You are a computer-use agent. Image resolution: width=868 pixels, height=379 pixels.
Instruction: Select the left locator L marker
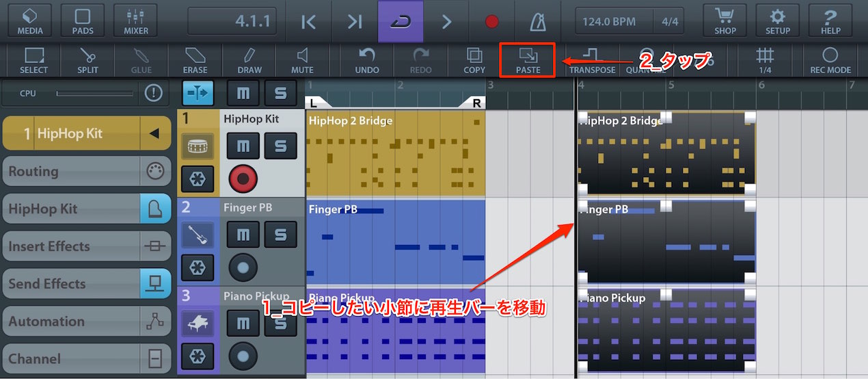[x=316, y=103]
